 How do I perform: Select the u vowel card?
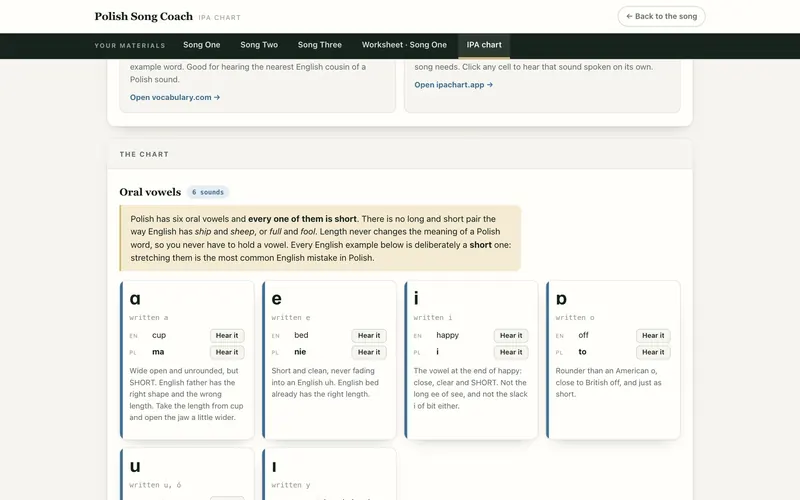tap(187, 474)
